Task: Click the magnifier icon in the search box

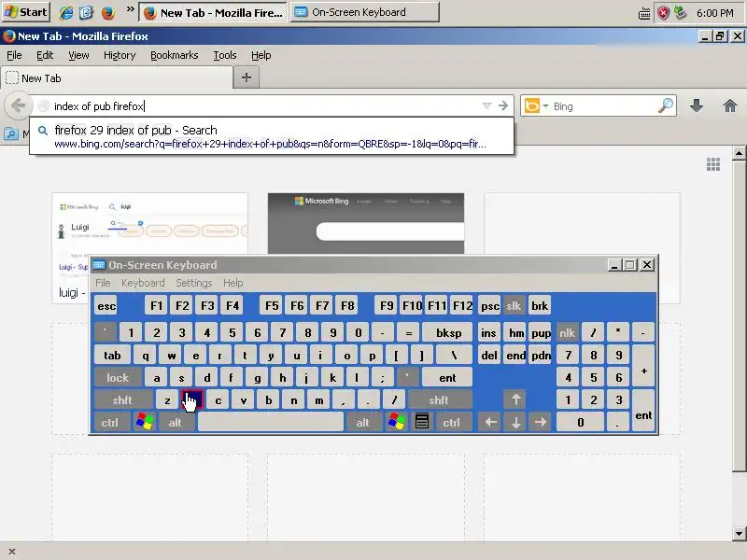Action: pyautogui.click(x=666, y=105)
